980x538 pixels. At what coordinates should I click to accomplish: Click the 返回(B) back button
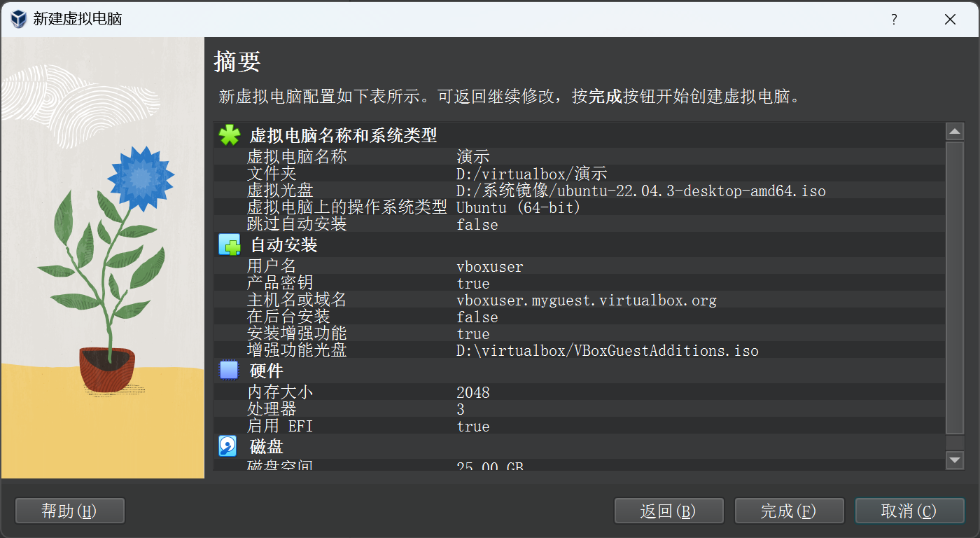(668, 511)
